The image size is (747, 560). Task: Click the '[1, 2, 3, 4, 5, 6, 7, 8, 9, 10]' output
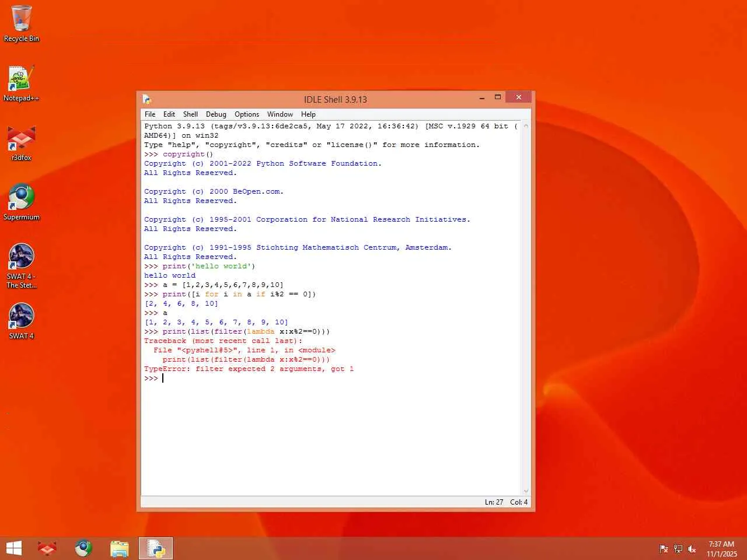216,322
